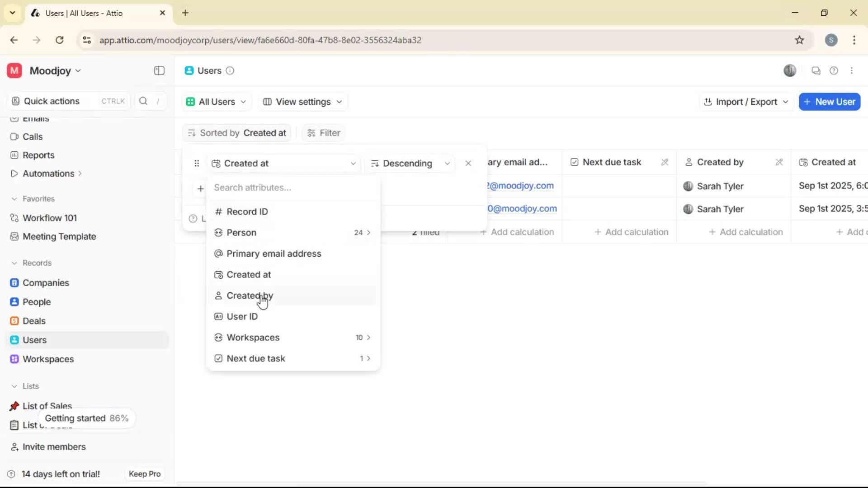Pin the Next due task column

click(665, 162)
